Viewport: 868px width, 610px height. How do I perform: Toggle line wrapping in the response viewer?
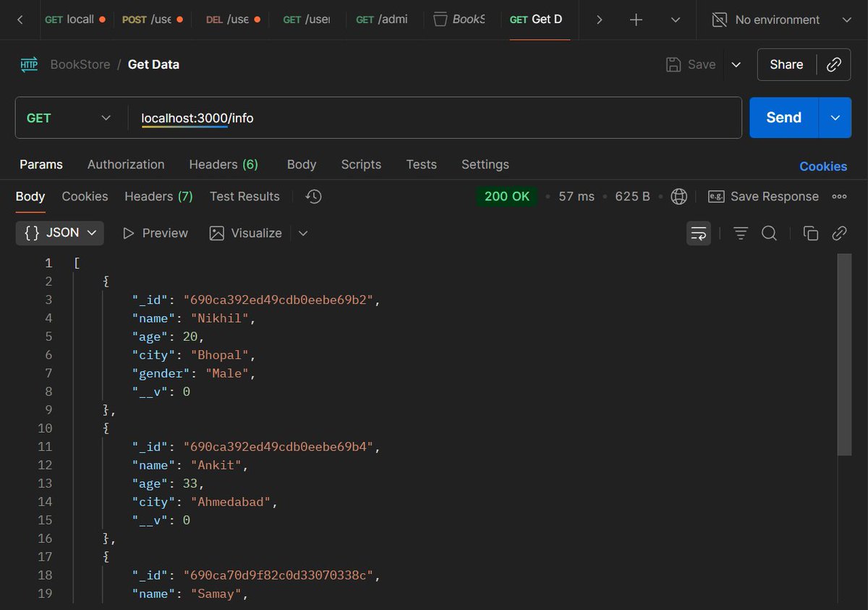pos(699,233)
